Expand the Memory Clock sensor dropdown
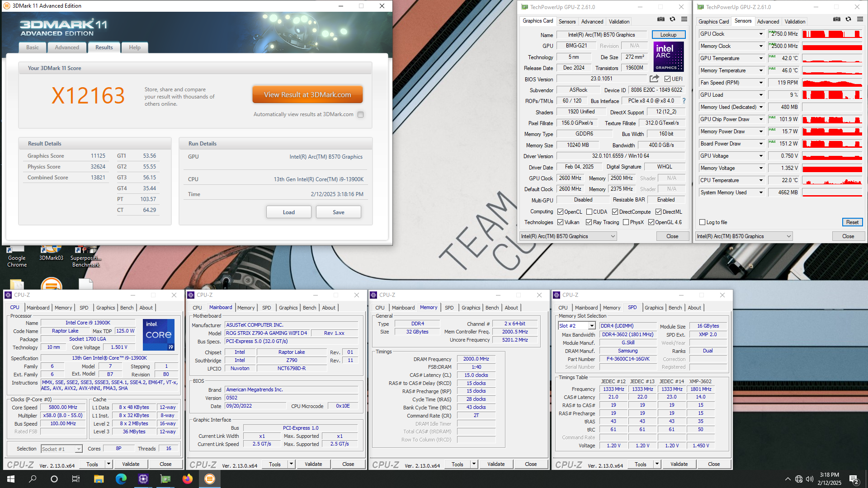 761,46
